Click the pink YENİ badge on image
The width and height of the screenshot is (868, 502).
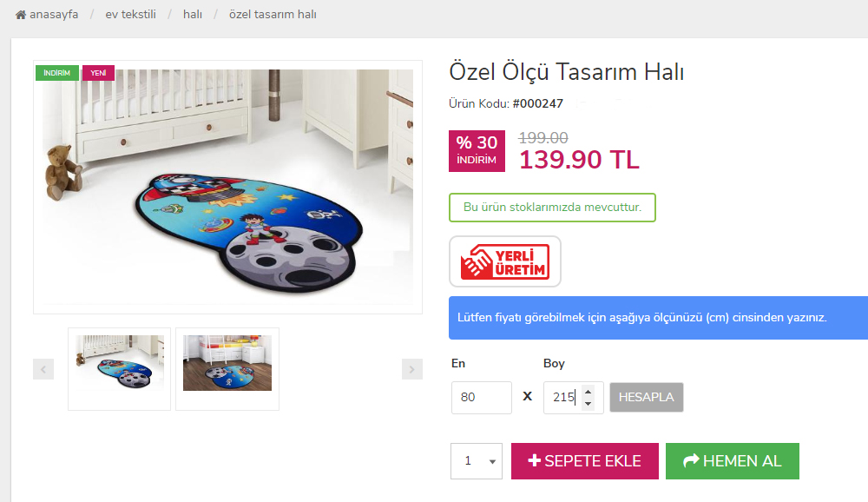[x=99, y=73]
